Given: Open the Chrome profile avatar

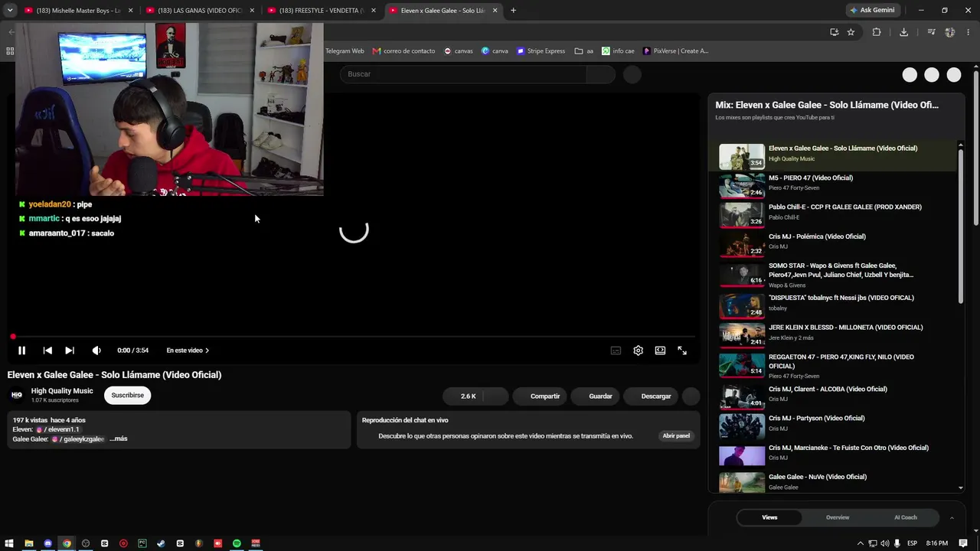Looking at the screenshot, I should [950, 32].
